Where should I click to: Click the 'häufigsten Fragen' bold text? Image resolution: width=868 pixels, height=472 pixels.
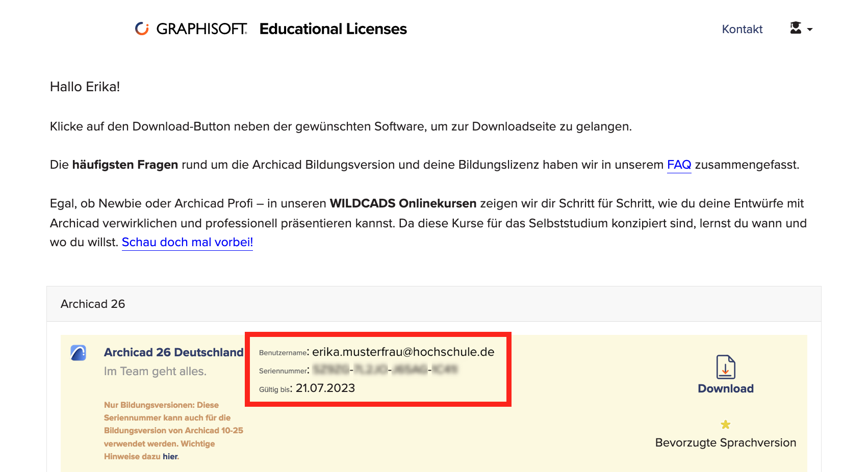[125, 165]
